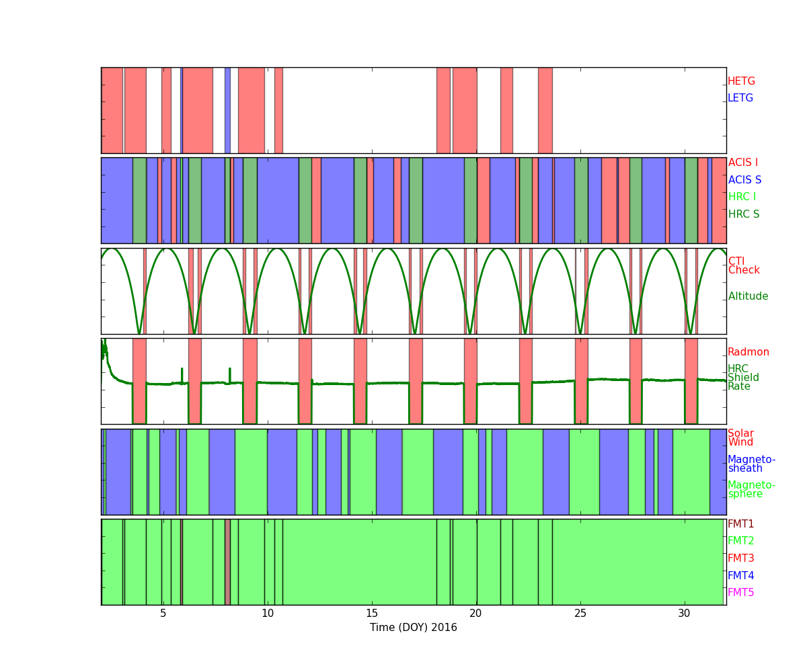Click the FMT5 legend label
The image size is (807, 672).
click(x=740, y=593)
